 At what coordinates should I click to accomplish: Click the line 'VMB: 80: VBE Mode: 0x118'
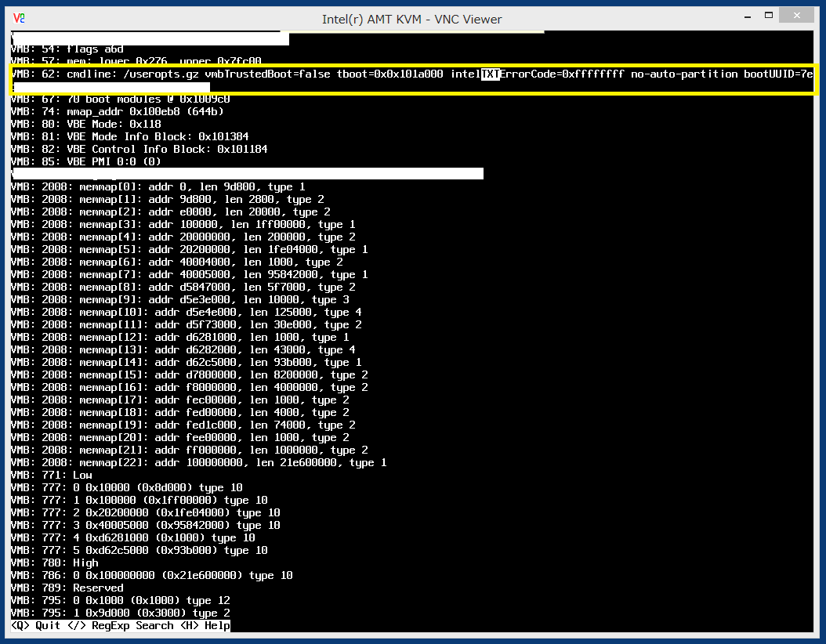[86, 125]
